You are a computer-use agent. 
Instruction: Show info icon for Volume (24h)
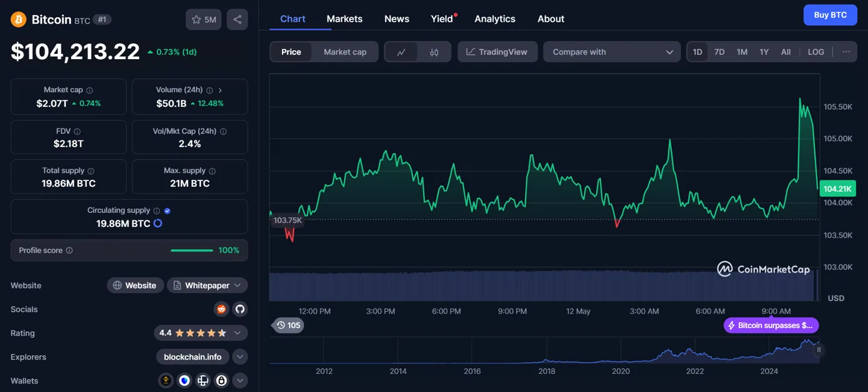tap(209, 90)
